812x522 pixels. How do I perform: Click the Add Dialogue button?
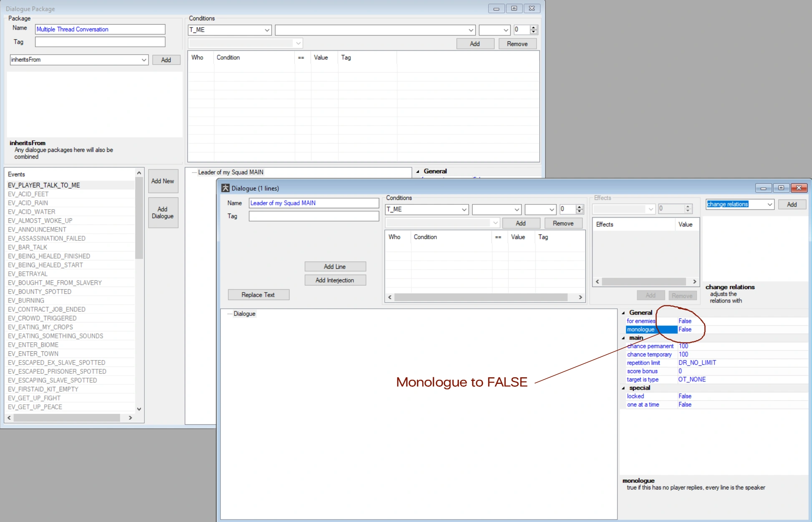pyautogui.click(x=163, y=213)
